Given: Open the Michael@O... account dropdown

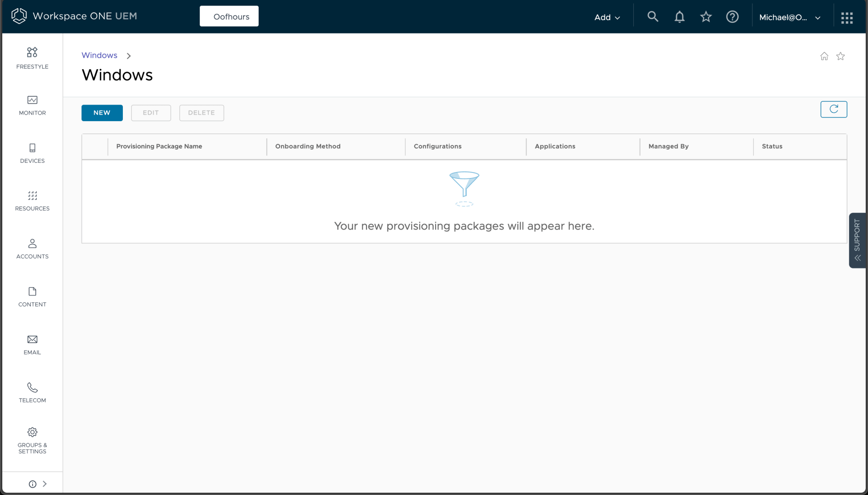Looking at the screenshot, I should click(789, 17).
